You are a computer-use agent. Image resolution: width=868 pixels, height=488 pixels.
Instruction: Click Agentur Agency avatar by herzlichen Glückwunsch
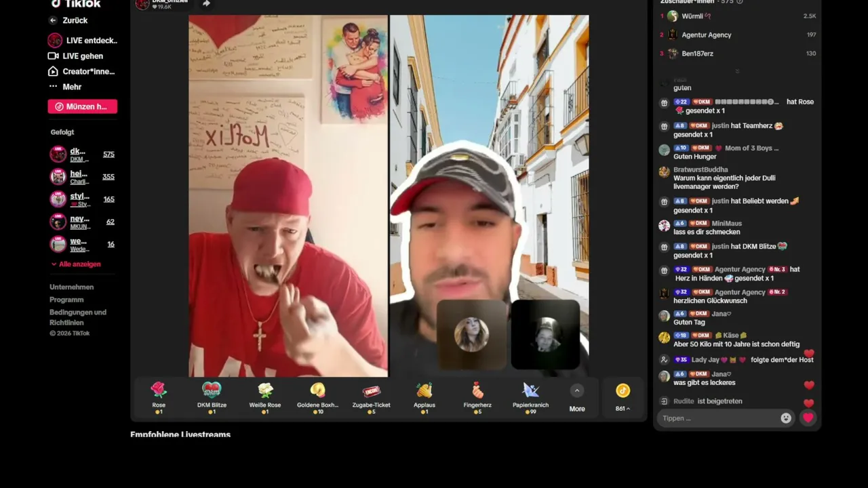point(664,293)
